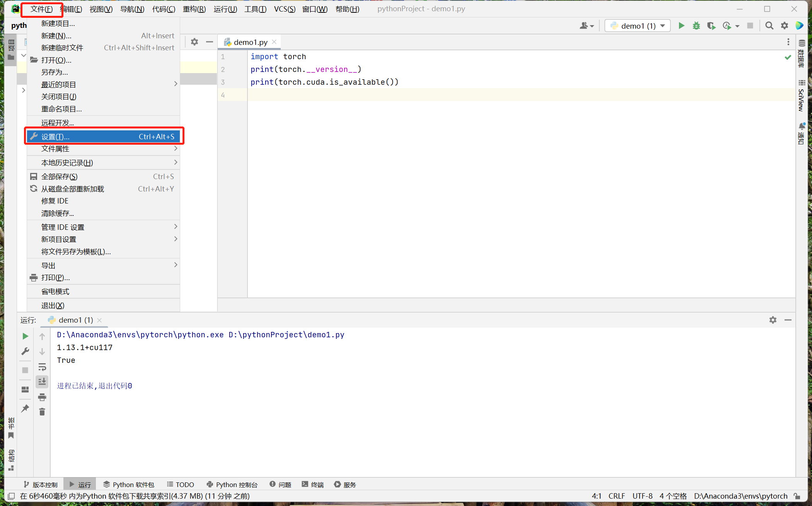Open the user account dropdown arrow

pos(592,26)
